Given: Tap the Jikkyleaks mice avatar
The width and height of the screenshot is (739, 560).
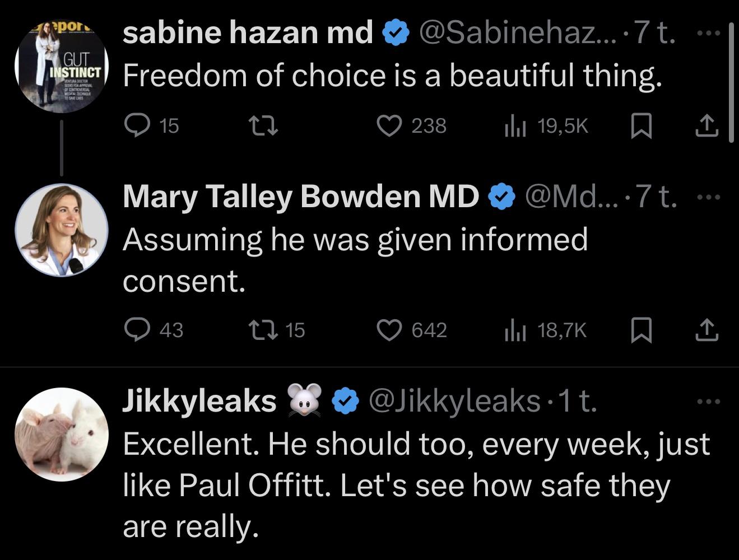Looking at the screenshot, I should pos(61,434).
